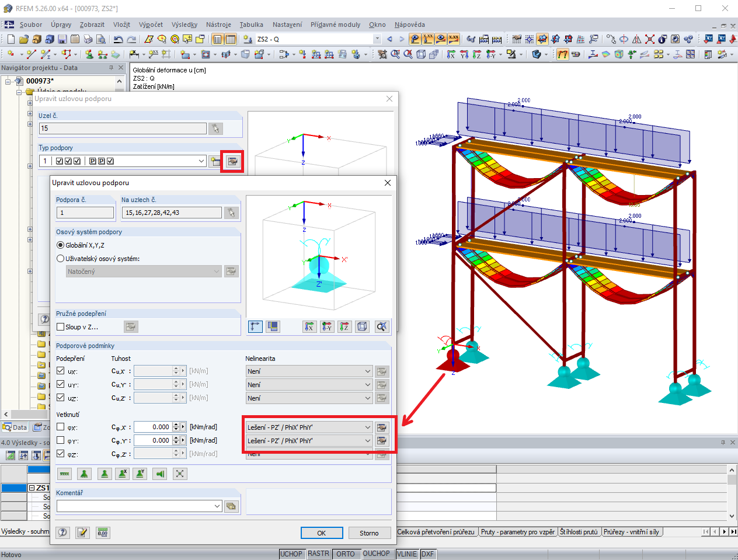The width and height of the screenshot is (738, 560).
Task: Uncheck the uZ' support checkbox
Action: click(x=60, y=398)
